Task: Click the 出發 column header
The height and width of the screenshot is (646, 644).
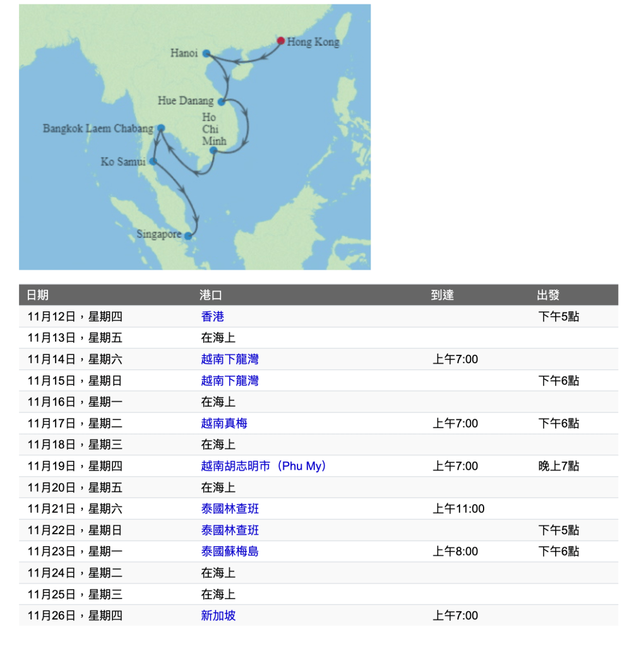Action: click(x=548, y=295)
